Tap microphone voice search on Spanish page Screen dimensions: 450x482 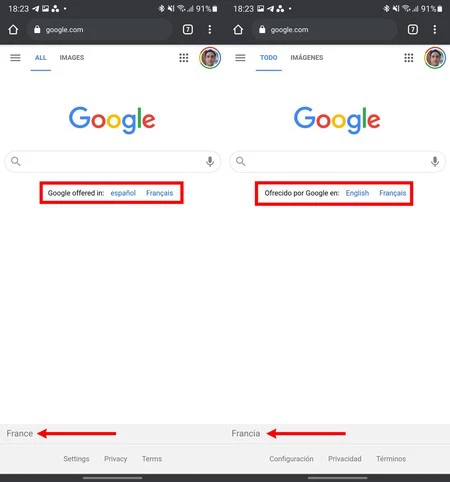point(435,162)
